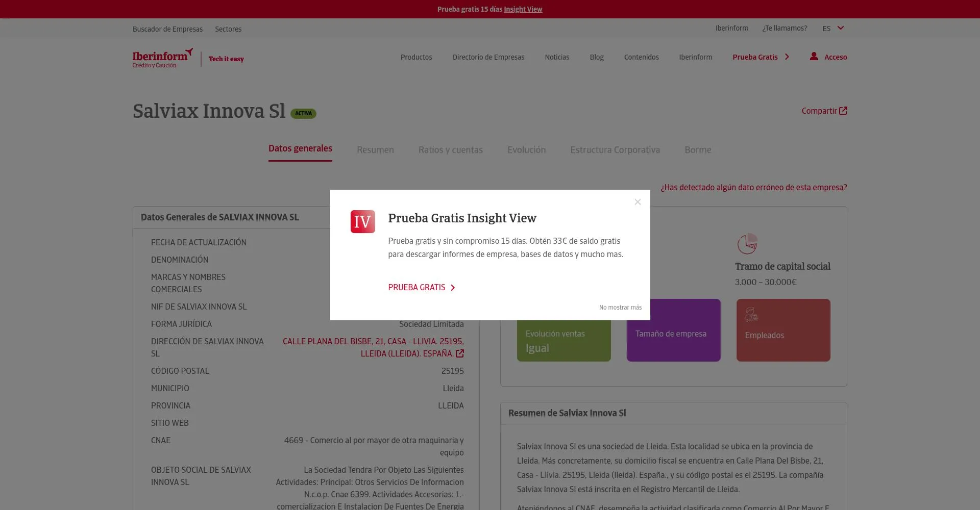980x510 pixels.
Task: Switch to the Evolución tab
Action: coord(526,150)
